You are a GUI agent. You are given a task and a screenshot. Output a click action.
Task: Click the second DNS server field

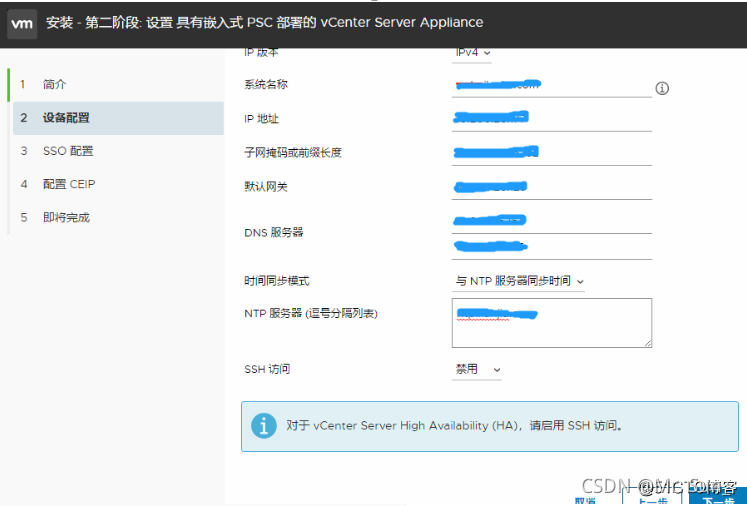click(x=552, y=248)
